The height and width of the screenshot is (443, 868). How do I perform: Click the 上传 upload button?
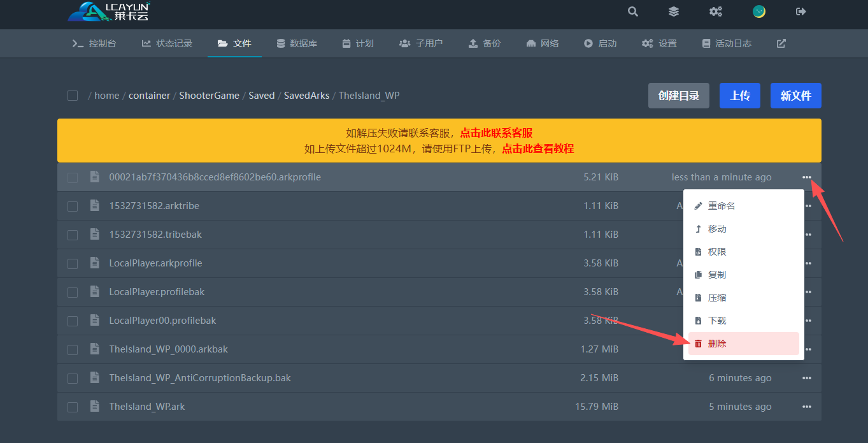coord(739,96)
